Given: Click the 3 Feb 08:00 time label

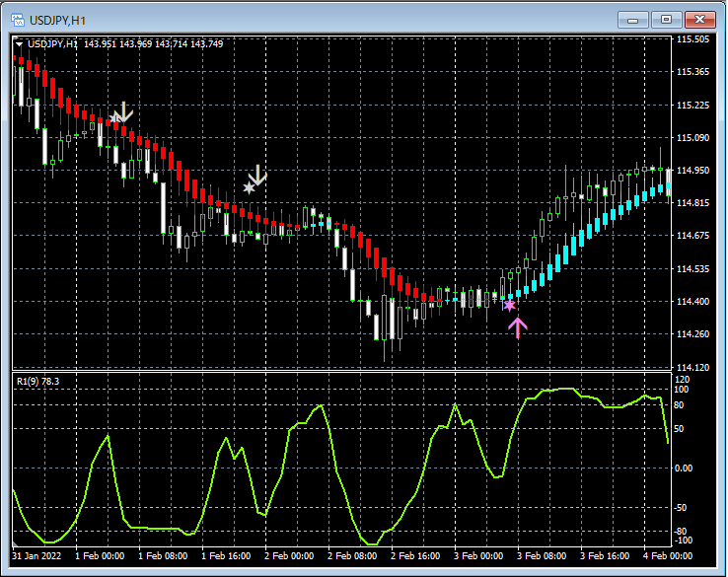Looking at the screenshot, I should point(542,555).
